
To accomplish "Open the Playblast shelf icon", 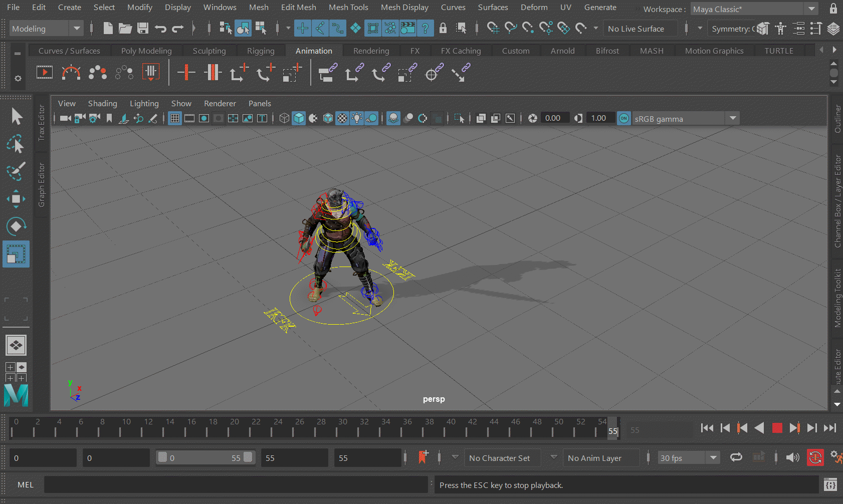I will (45, 73).
